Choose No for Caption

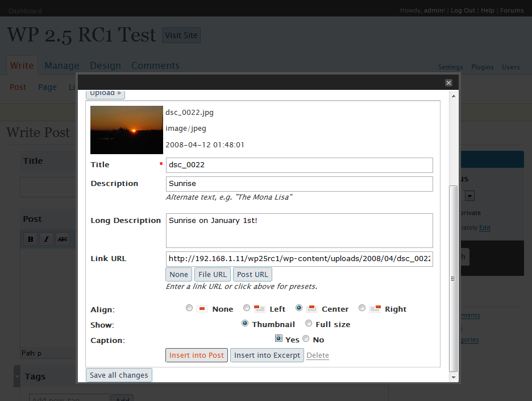click(306, 338)
